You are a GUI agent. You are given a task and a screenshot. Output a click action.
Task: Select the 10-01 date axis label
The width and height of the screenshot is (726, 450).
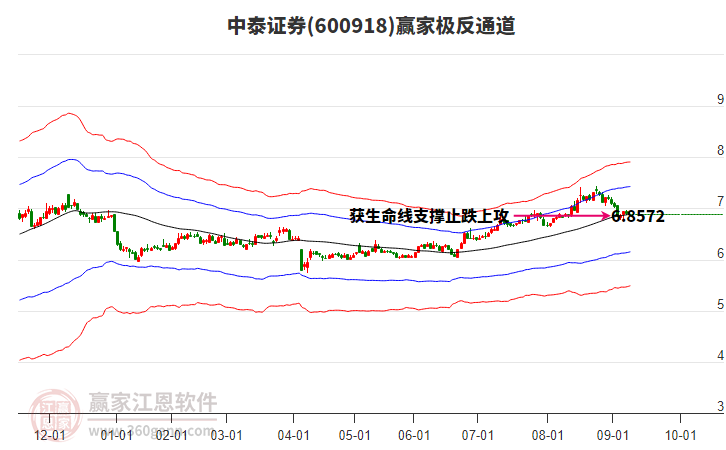click(x=681, y=435)
